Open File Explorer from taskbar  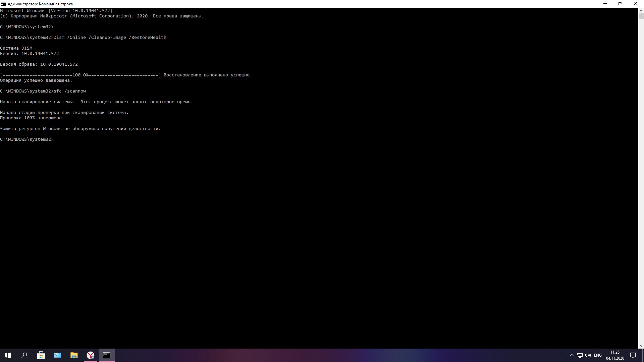(74, 355)
